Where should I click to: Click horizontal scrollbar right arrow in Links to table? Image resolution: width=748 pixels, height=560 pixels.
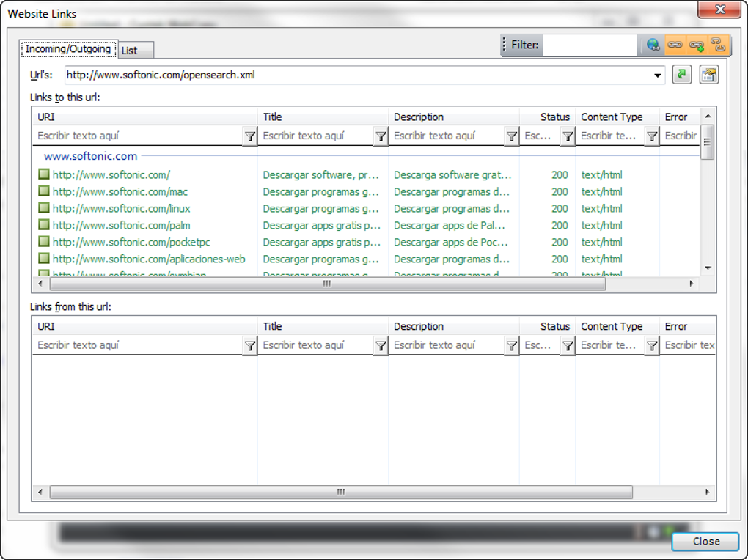[x=692, y=284]
